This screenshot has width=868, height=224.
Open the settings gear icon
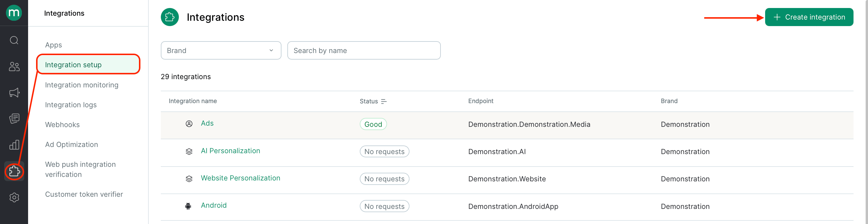coord(14,197)
